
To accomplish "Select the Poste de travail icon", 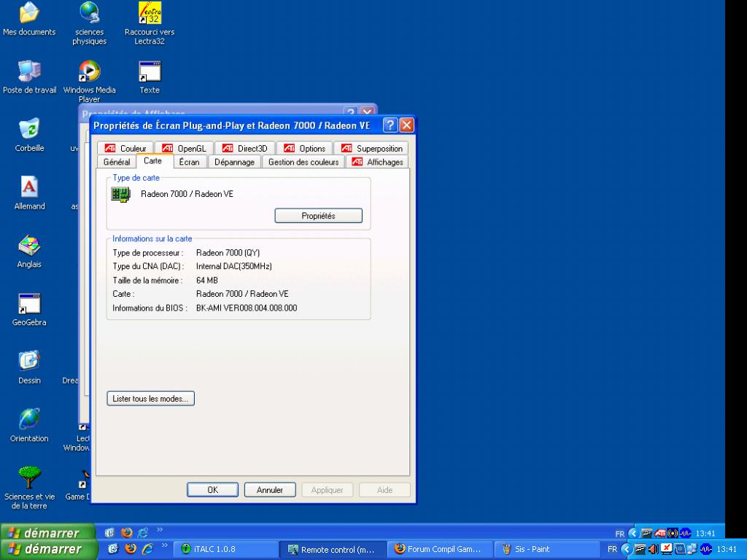I will coord(29,77).
